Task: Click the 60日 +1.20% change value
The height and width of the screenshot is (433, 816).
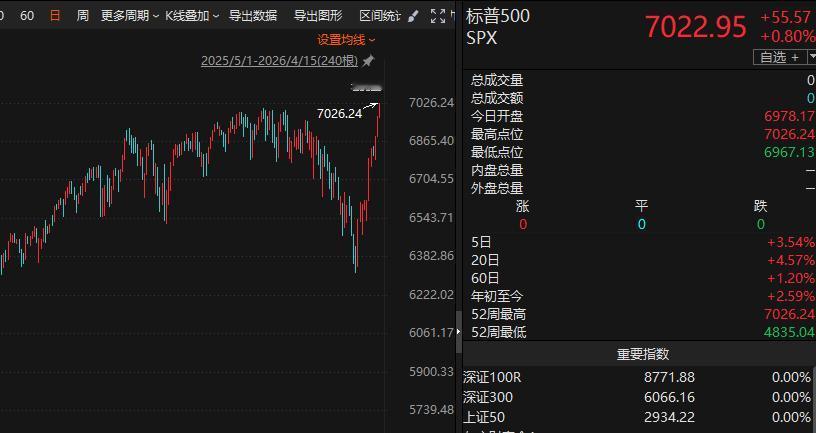Action: click(791, 278)
